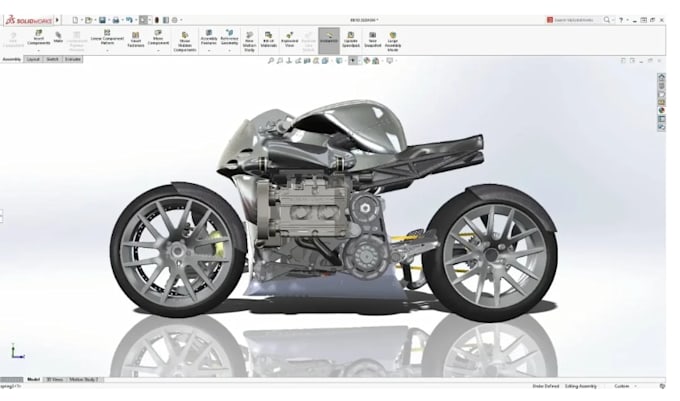
Task: Open Appearances color wheel task pane tab
Action: [x=661, y=110]
